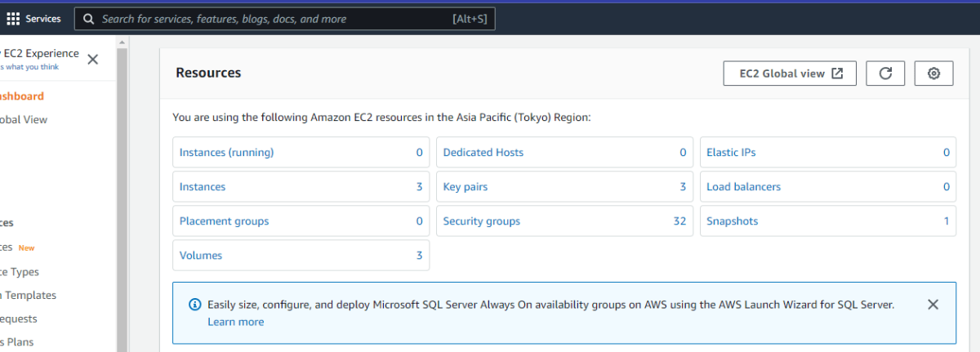Dismiss the SQL Server info alert
The image size is (980, 352).
(933, 304)
